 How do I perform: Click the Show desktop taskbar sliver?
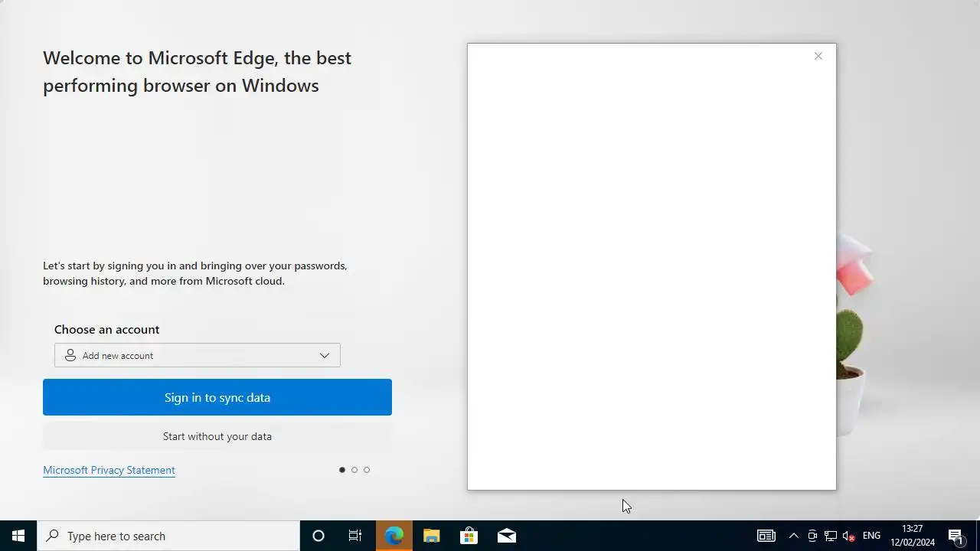[978, 536]
